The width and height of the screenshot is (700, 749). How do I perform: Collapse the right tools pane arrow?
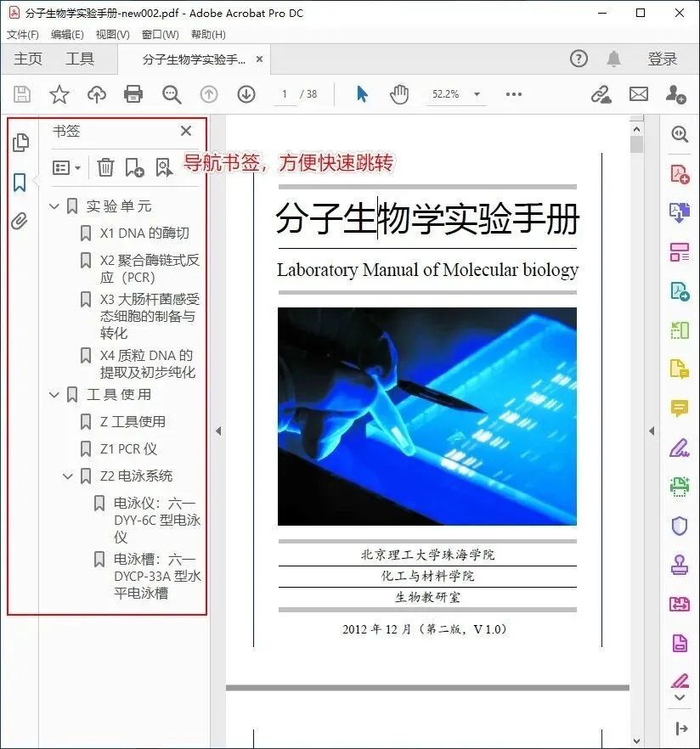pyautogui.click(x=652, y=431)
